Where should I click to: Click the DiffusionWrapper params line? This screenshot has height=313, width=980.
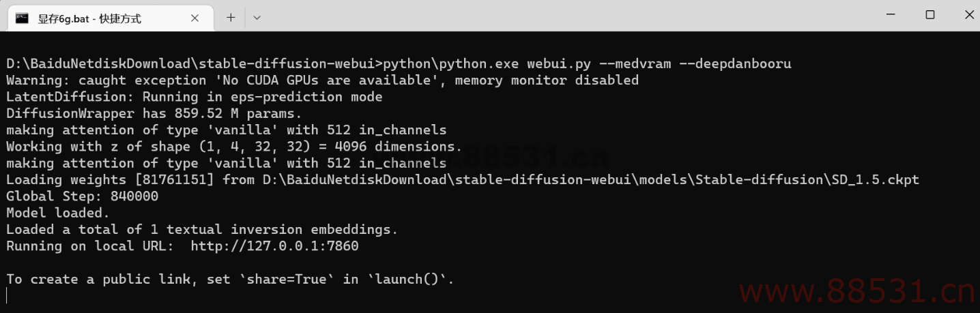[154, 114]
